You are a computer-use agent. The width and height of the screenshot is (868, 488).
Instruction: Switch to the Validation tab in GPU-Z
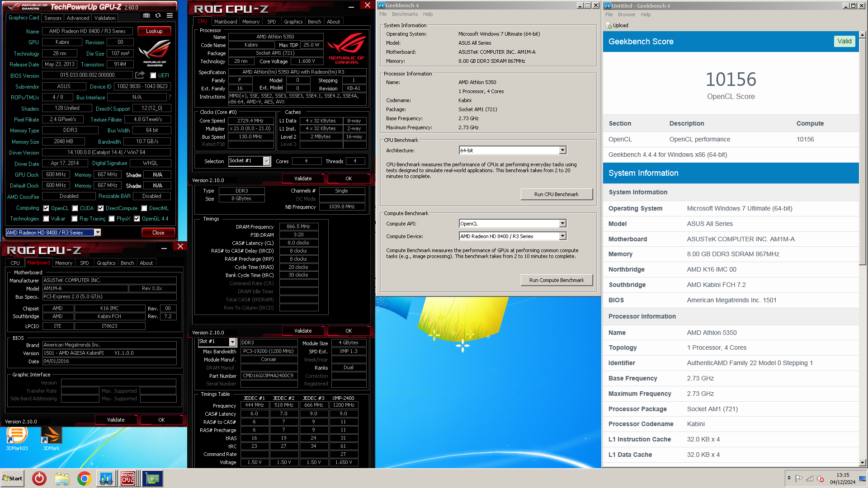pos(105,18)
